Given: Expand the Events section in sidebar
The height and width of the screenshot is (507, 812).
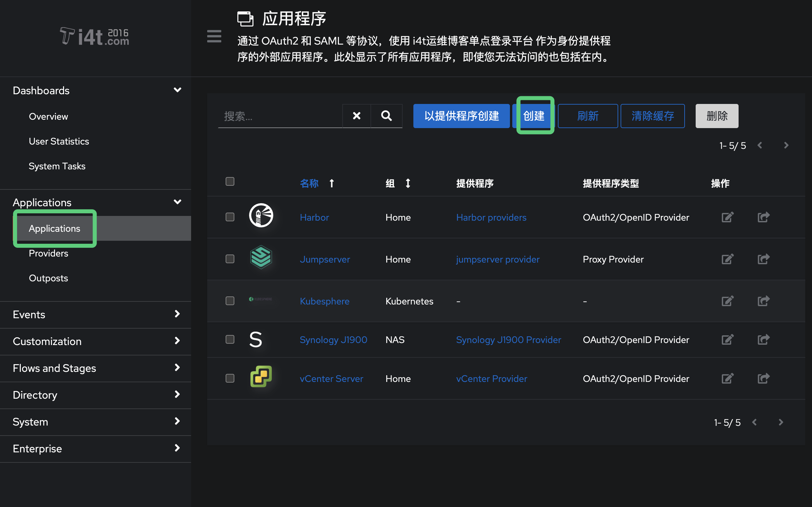Looking at the screenshot, I should tap(177, 314).
